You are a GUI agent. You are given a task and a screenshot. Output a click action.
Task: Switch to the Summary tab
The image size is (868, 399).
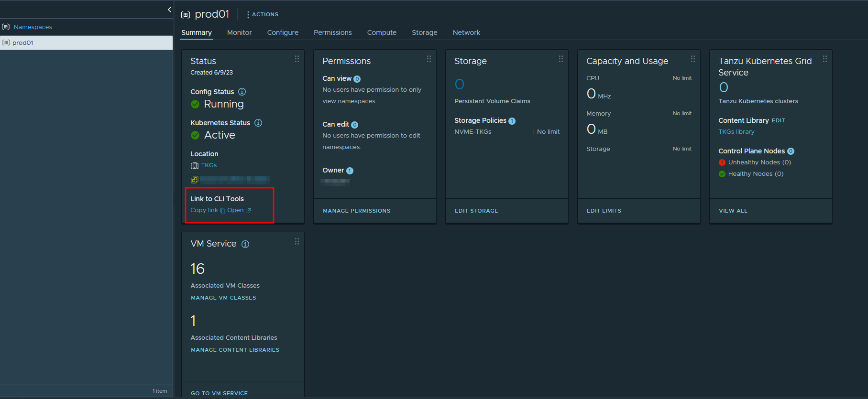click(x=197, y=32)
